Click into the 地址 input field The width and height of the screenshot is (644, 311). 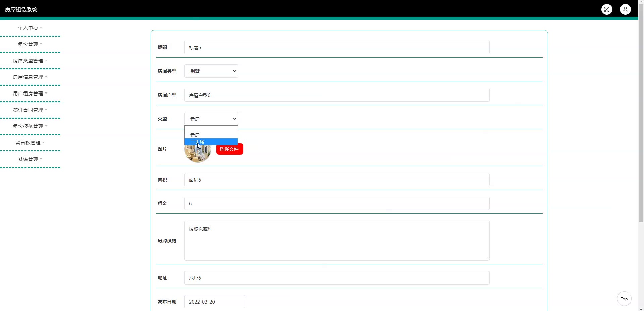(x=337, y=278)
